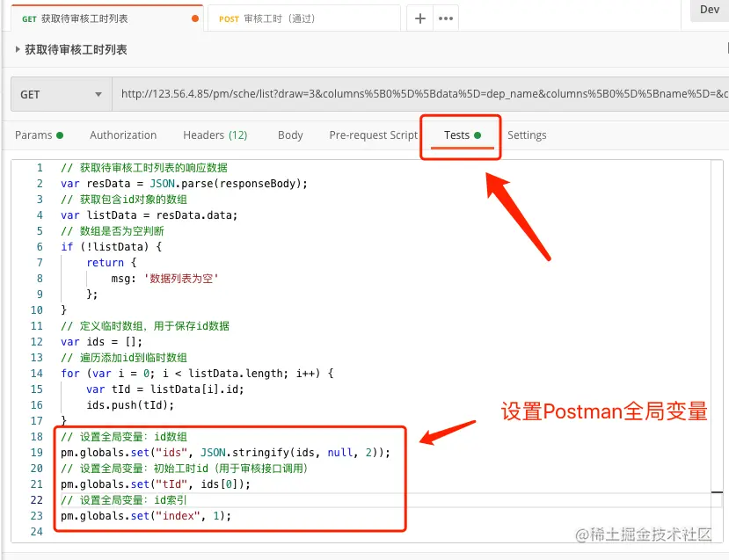Click line 4 'var listData = resData.data;'
The width and height of the screenshot is (729, 560).
[x=149, y=215]
